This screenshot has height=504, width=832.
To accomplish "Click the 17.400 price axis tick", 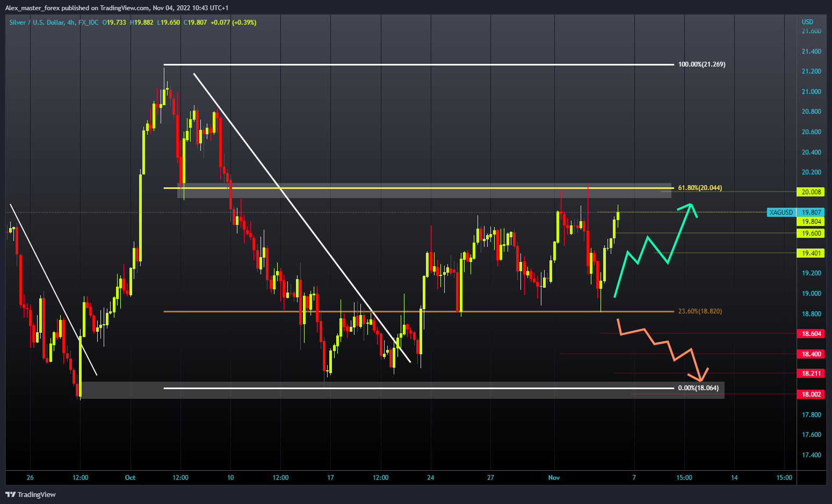I will (x=811, y=455).
